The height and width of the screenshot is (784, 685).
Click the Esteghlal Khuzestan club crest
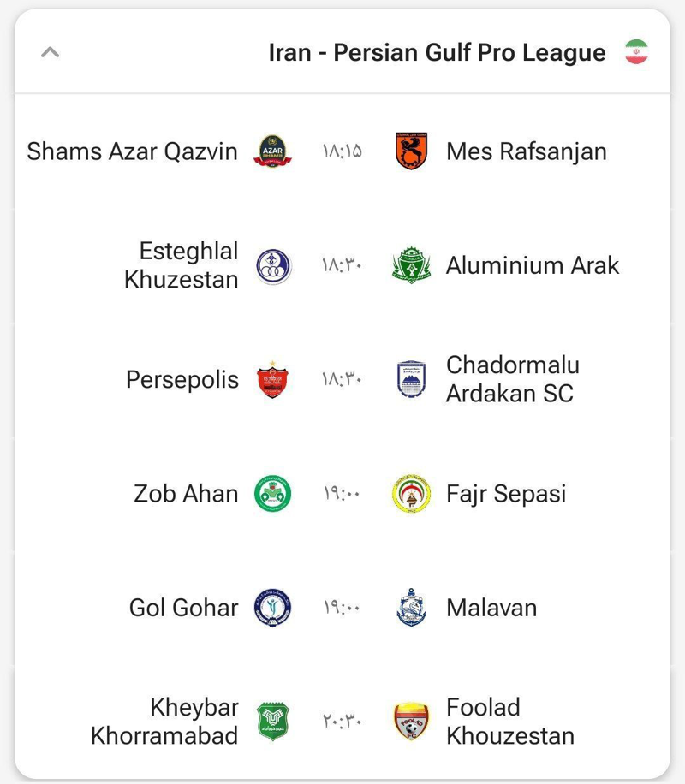(x=273, y=265)
